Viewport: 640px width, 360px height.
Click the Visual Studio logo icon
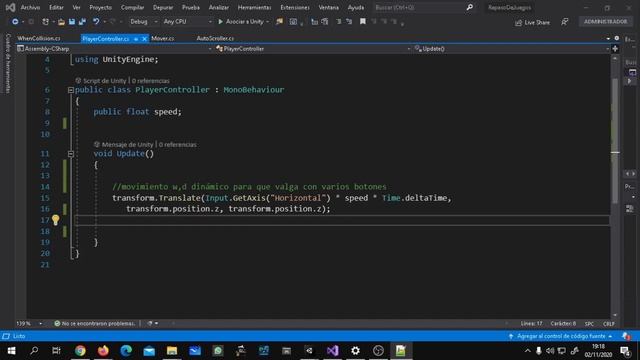coord(10,7)
